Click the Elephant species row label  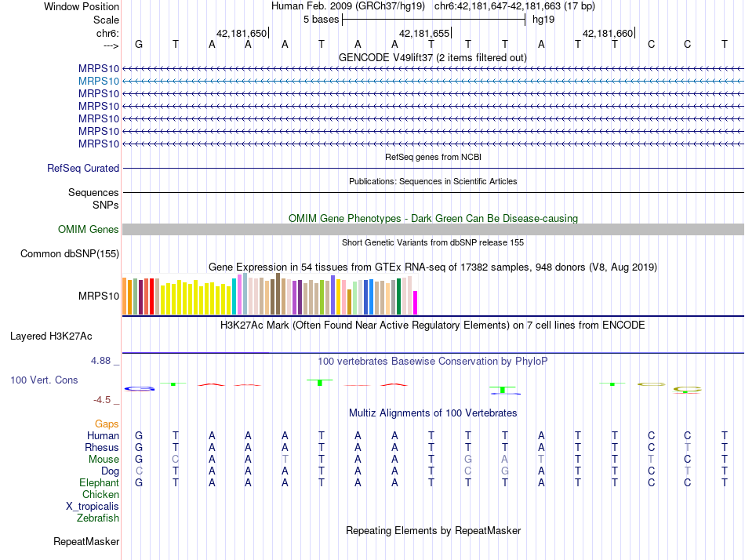[100, 482]
